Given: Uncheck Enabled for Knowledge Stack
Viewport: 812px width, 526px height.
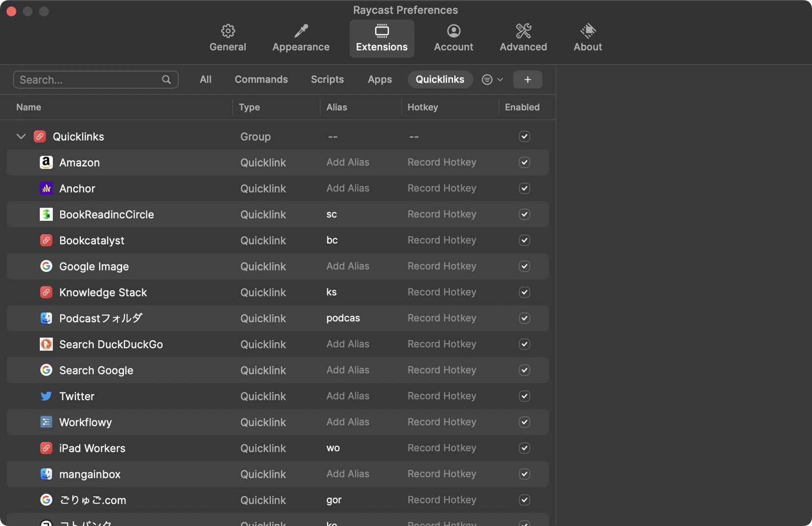Looking at the screenshot, I should click(524, 292).
